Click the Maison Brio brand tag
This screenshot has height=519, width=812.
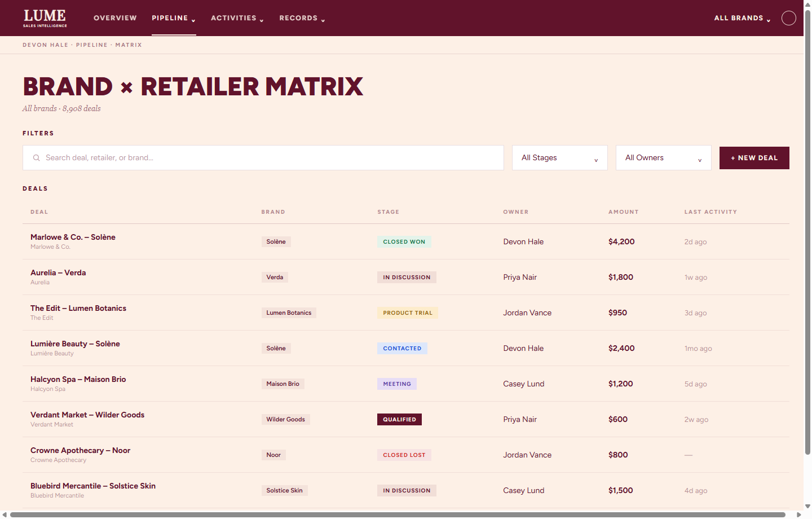pyautogui.click(x=283, y=384)
